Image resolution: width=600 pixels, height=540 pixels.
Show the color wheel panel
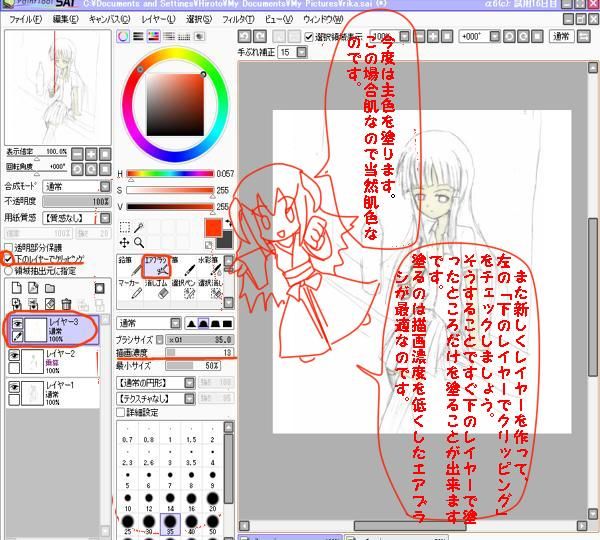click(x=123, y=36)
